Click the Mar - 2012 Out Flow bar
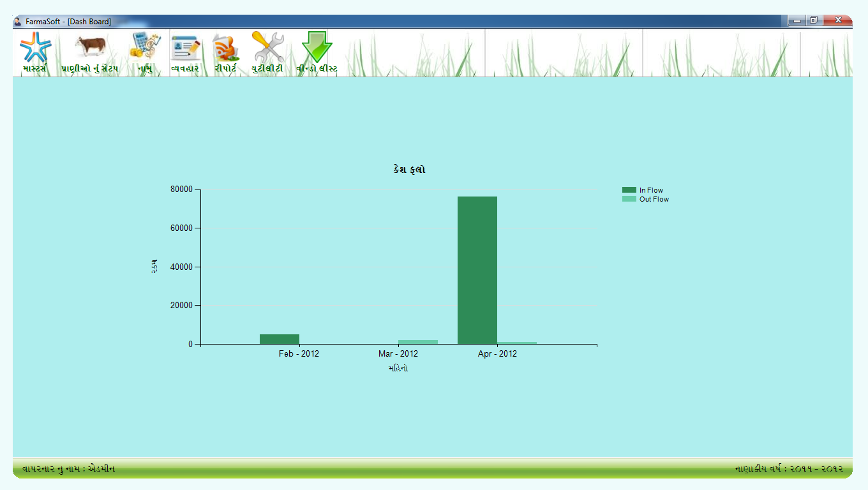The width and height of the screenshot is (868, 490). pos(417,341)
